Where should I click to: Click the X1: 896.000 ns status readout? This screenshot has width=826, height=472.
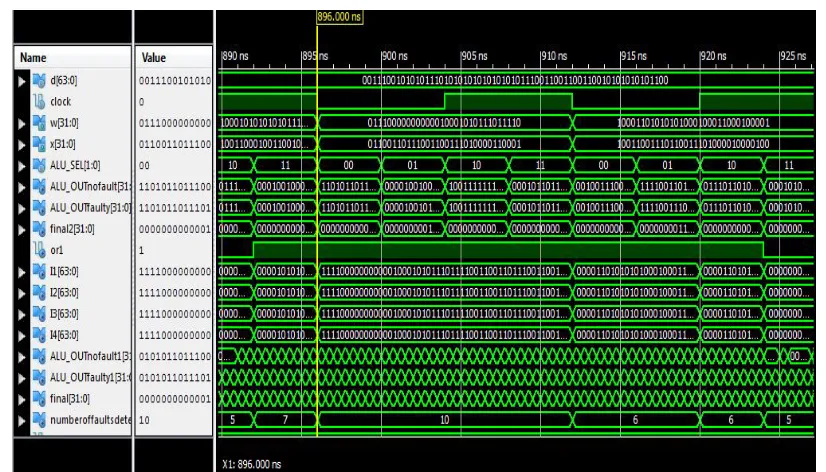click(x=251, y=464)
